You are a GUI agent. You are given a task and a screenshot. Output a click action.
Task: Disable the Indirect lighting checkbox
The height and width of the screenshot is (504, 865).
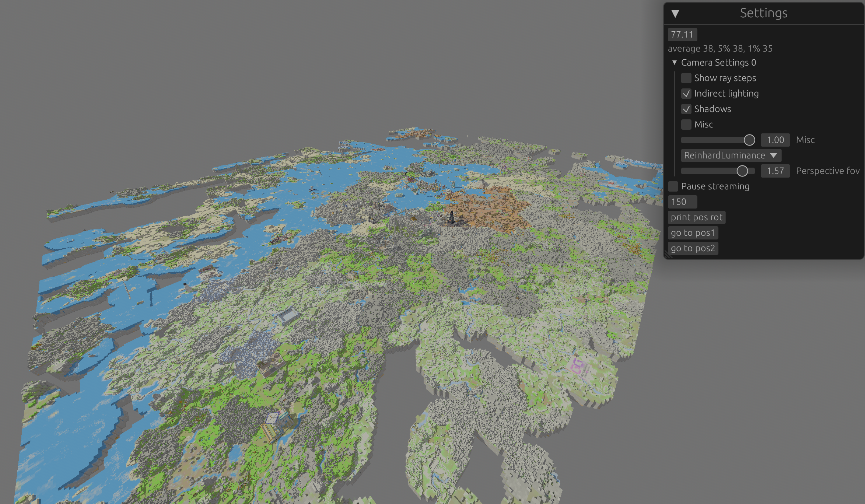686,94
